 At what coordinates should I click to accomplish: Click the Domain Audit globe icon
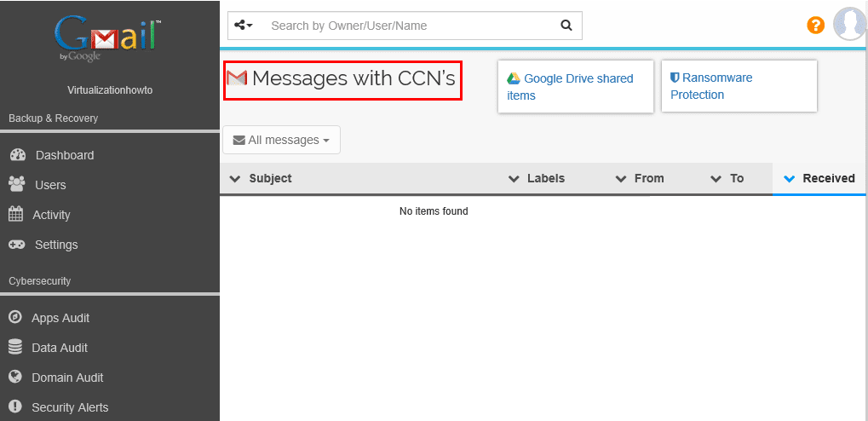(14, 377)
